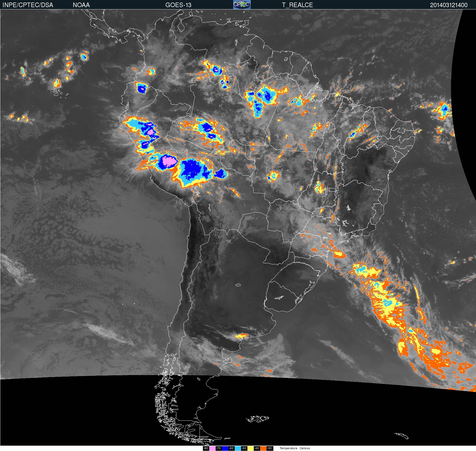The width and height of the screenshot is (476, 451).
Task: Click the -70 legend value
Action: pos(218,448)
